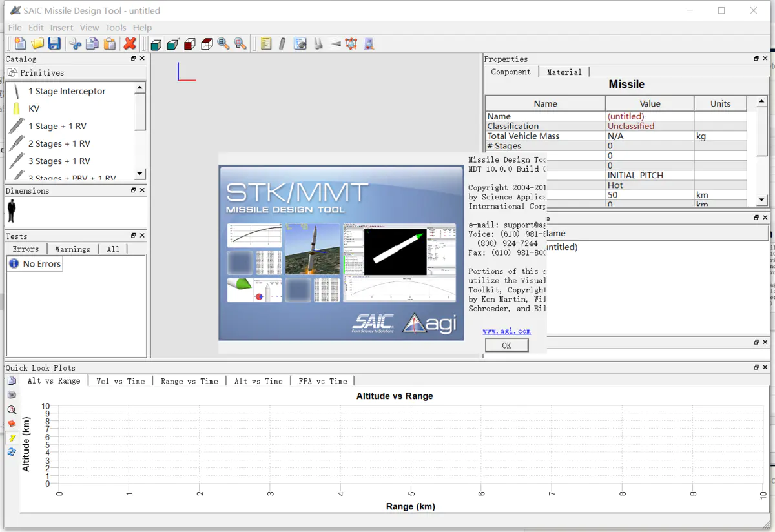Image resolution: width=775 pixels, height=532 pixels.
Task: Switch to the Material tab in Properties
Action: [564, 72]
